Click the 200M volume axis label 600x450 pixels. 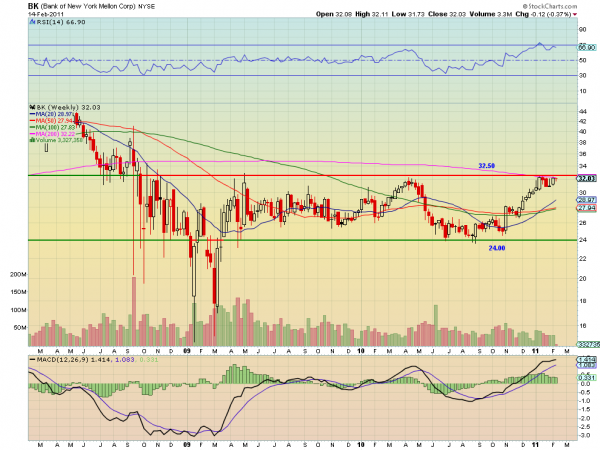[x=18, y=274]
